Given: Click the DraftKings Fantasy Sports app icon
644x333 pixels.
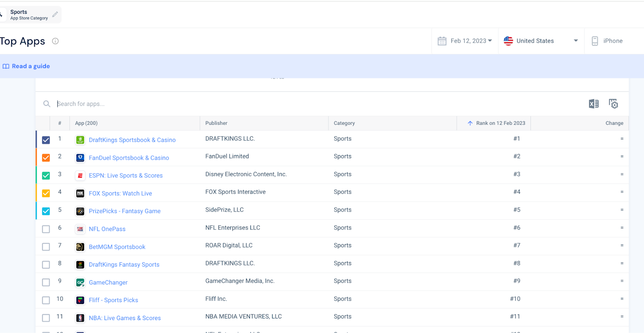Looking at the screenshot, I should click(80, 265).
